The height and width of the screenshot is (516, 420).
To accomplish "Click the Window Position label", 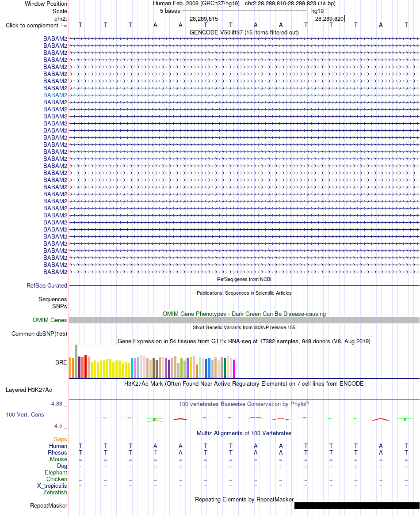I will click(x=46, y=4).
